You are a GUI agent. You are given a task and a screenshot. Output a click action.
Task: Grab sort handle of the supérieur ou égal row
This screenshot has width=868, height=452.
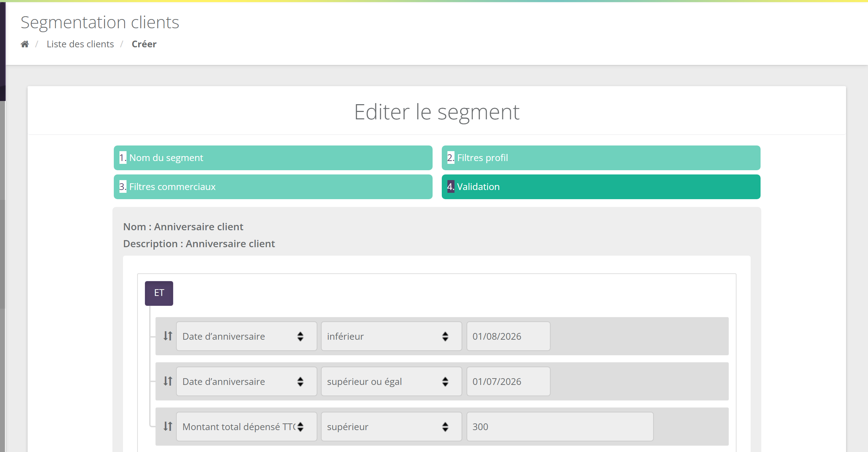coord(168,381)
